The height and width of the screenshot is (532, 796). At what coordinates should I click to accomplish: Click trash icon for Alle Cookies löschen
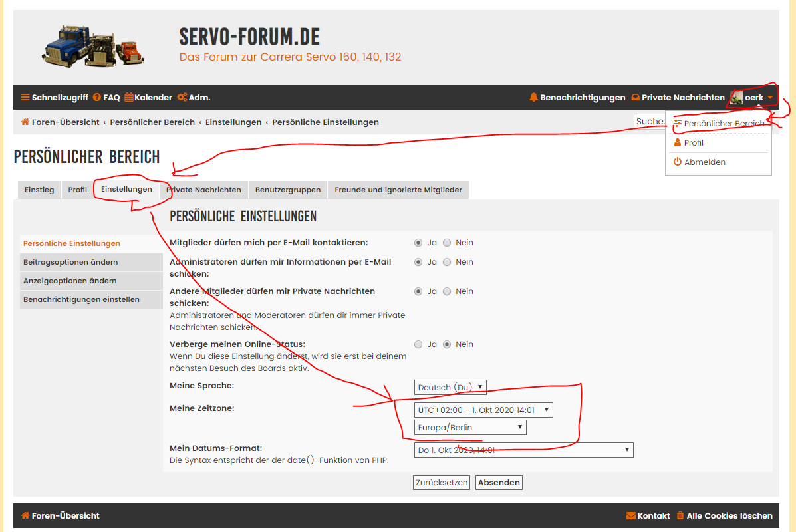click(x=680, y=516)
